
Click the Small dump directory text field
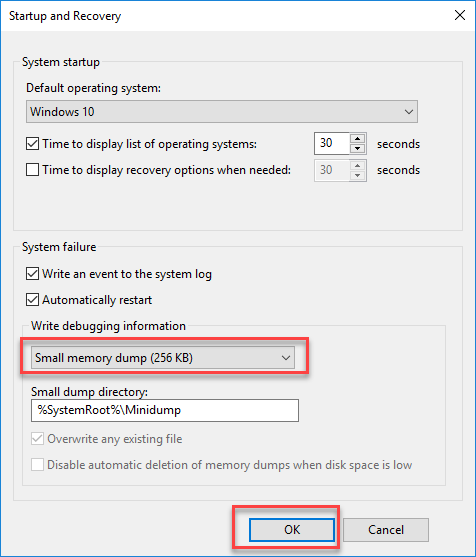pyautogui.click(x=165, y=410)
